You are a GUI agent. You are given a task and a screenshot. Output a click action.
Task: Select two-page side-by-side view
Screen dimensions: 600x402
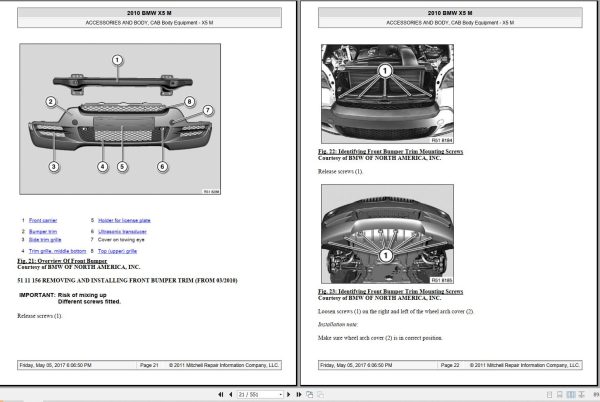coord(571,394)
